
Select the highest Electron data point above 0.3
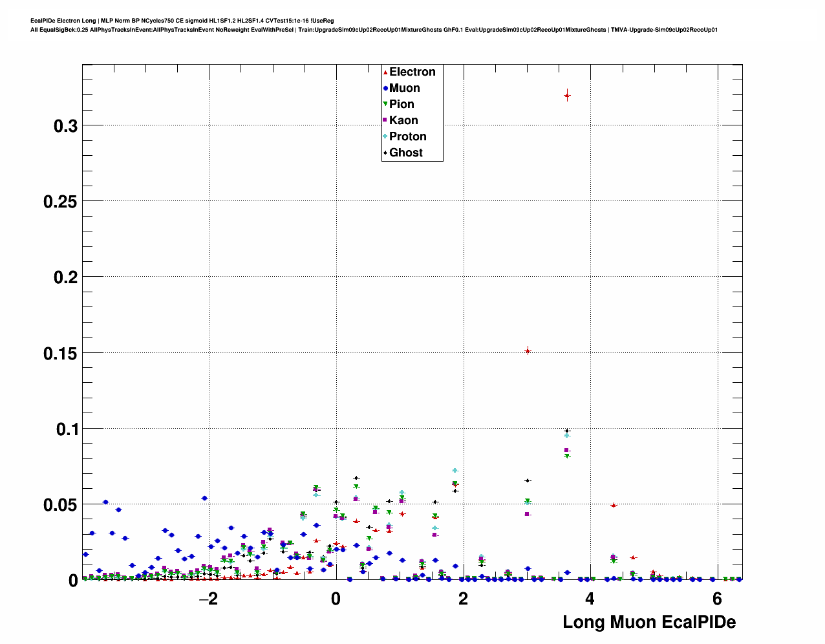pos(567,96)
